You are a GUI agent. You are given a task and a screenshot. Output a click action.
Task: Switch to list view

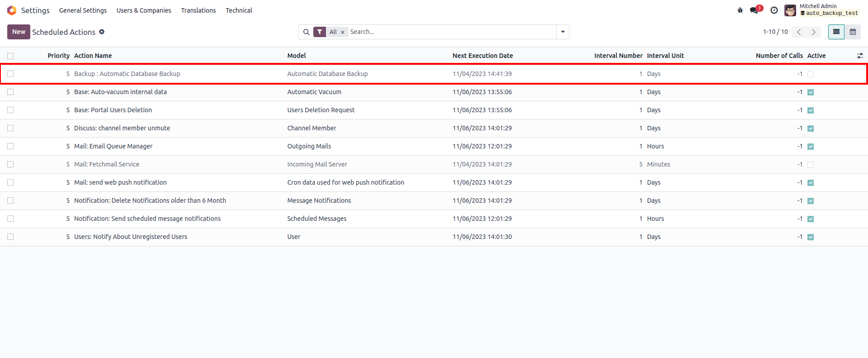pos(836,32)
